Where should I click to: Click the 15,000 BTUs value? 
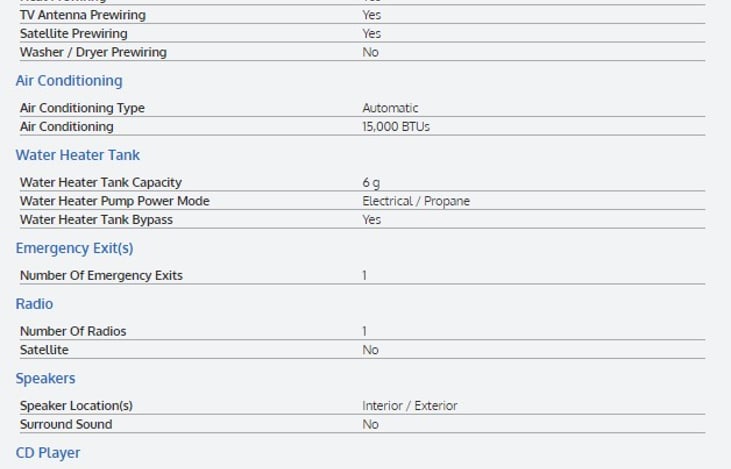click(x=396, y=127)
